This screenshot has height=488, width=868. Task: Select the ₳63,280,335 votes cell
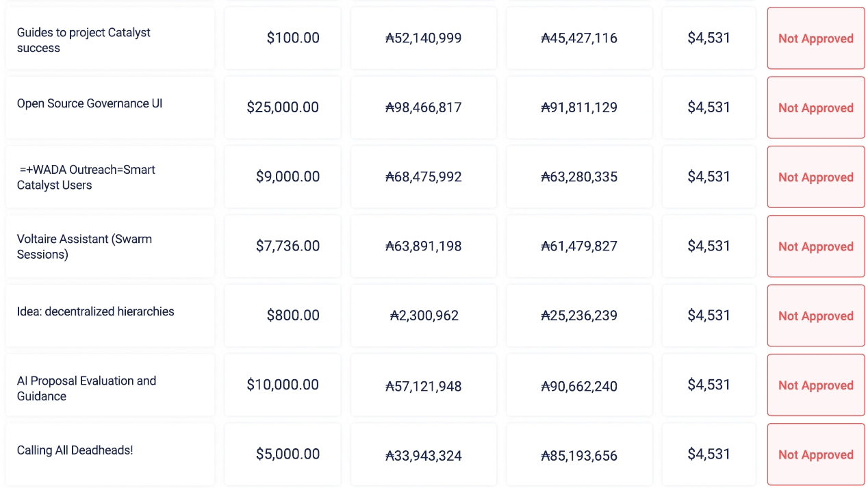[x=579, y=177]
